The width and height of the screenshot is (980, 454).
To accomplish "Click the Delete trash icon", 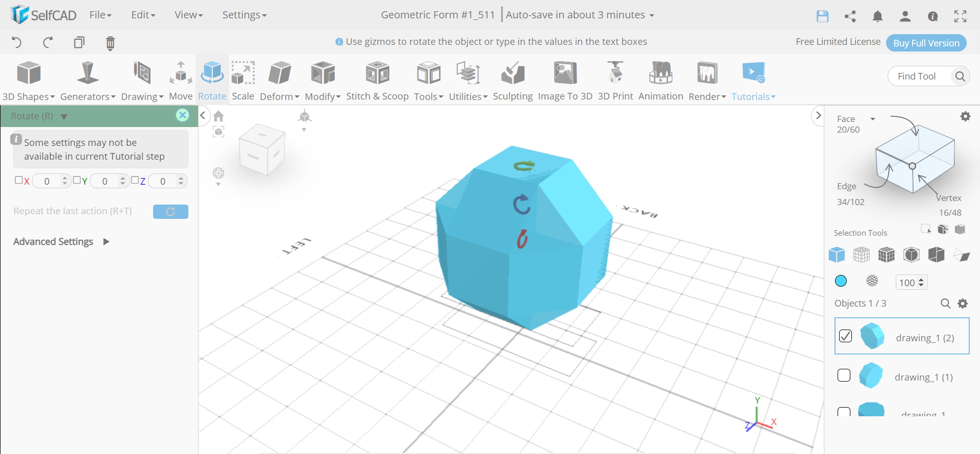I will 110,43.
